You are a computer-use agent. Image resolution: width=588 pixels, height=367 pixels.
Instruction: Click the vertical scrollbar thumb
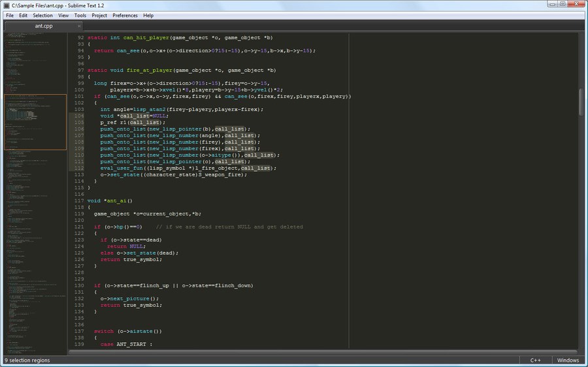click(581, 103)
